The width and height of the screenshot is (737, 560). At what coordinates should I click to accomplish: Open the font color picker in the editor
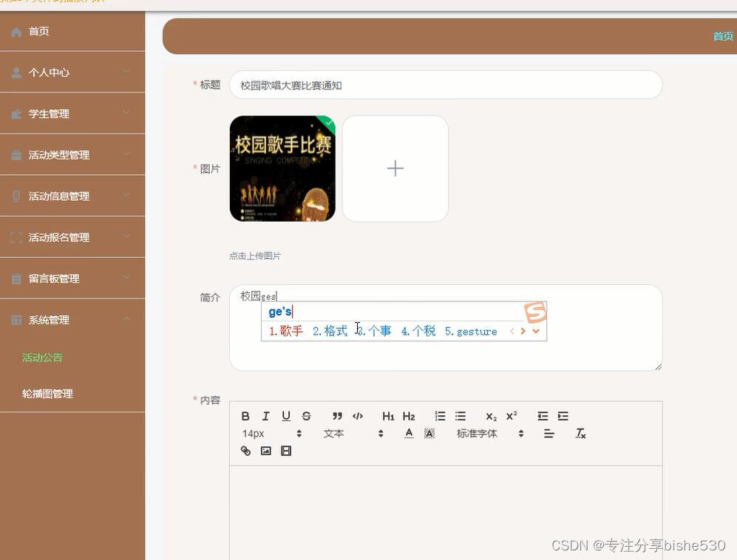(x=409, y=434)
